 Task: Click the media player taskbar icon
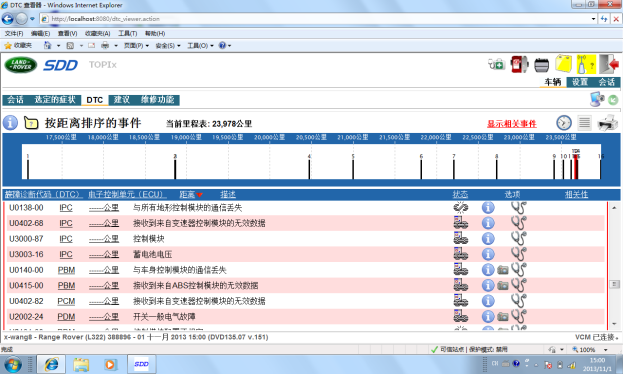pos(110,364)
